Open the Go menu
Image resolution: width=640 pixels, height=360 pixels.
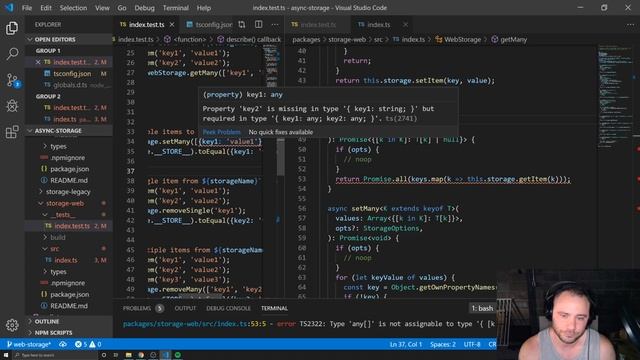(x=122, y=8)
